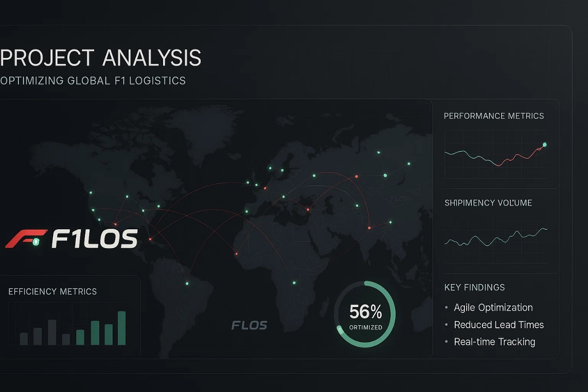Select the Optimizing Global F1 Logistics subtitle

[93, 81]
